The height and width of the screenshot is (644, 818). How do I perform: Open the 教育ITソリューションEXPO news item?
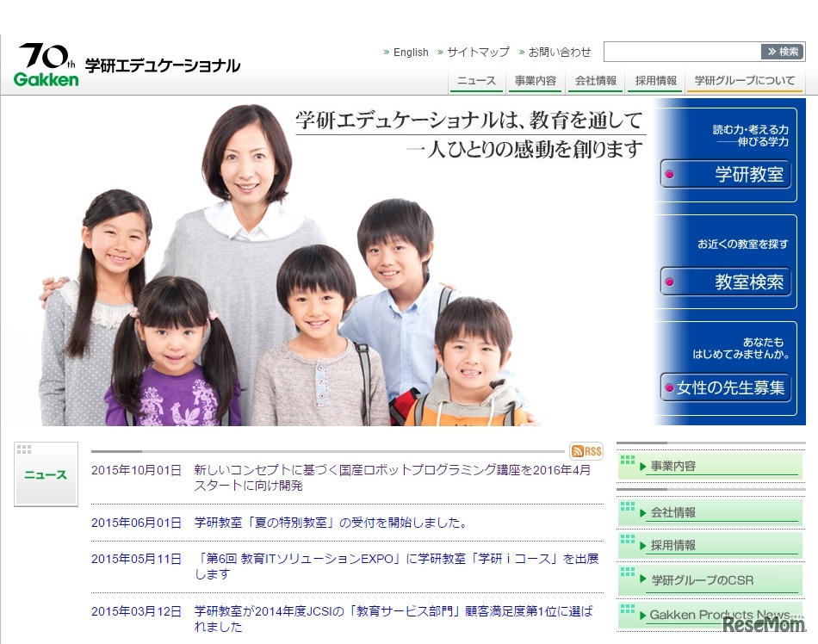[x=396, y=567]
